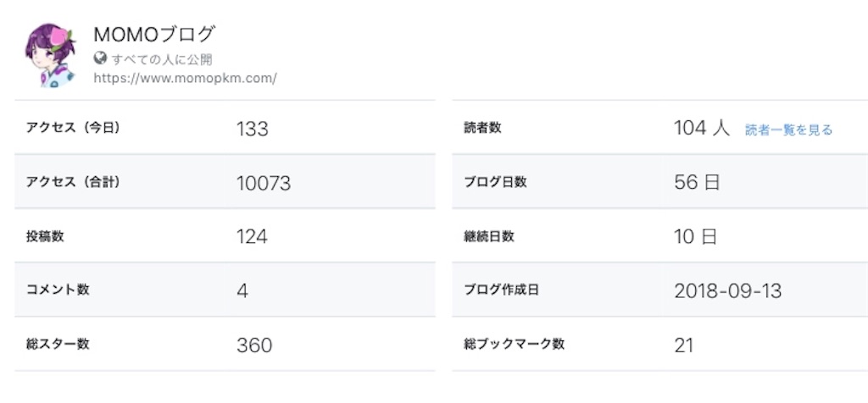Select the ブログ日数 row label
The image size is (868, 403).
(495, 182)
